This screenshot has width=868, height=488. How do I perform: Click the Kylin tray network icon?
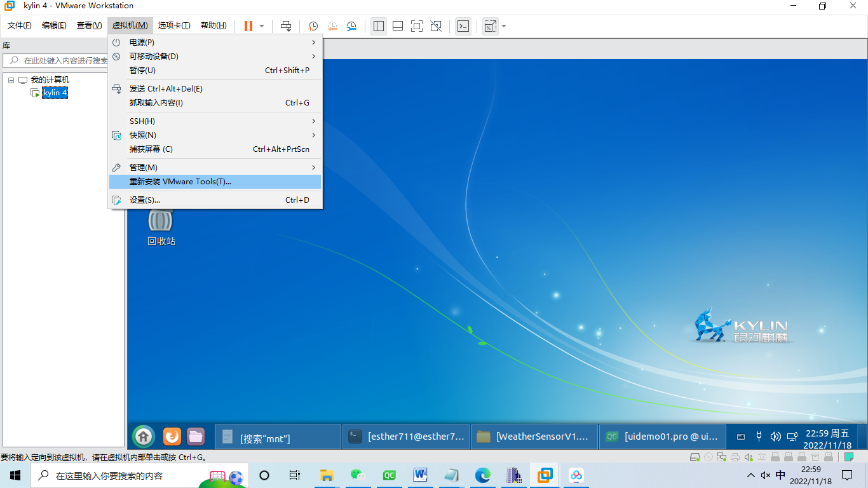tap(792, 437)
